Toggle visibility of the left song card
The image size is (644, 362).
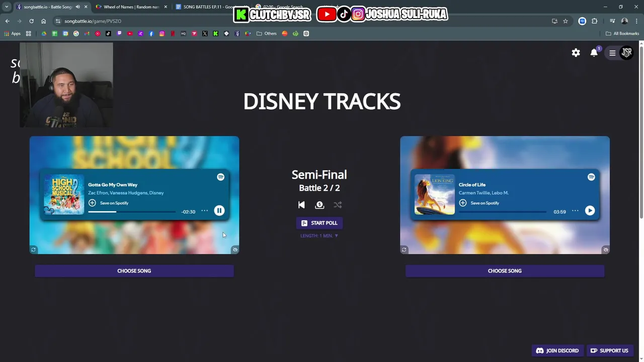235,249
